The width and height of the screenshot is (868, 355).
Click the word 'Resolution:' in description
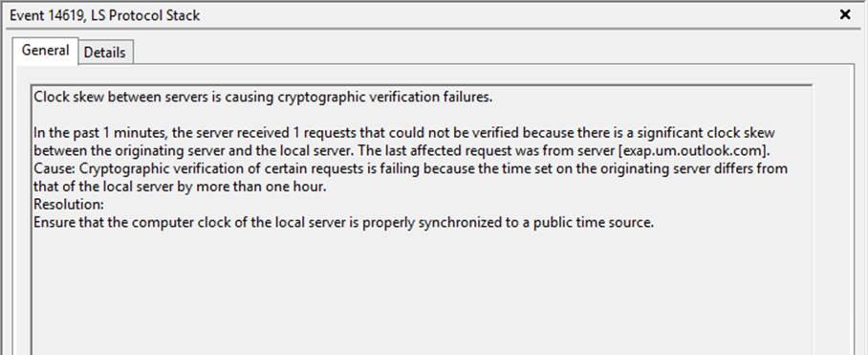69,205
